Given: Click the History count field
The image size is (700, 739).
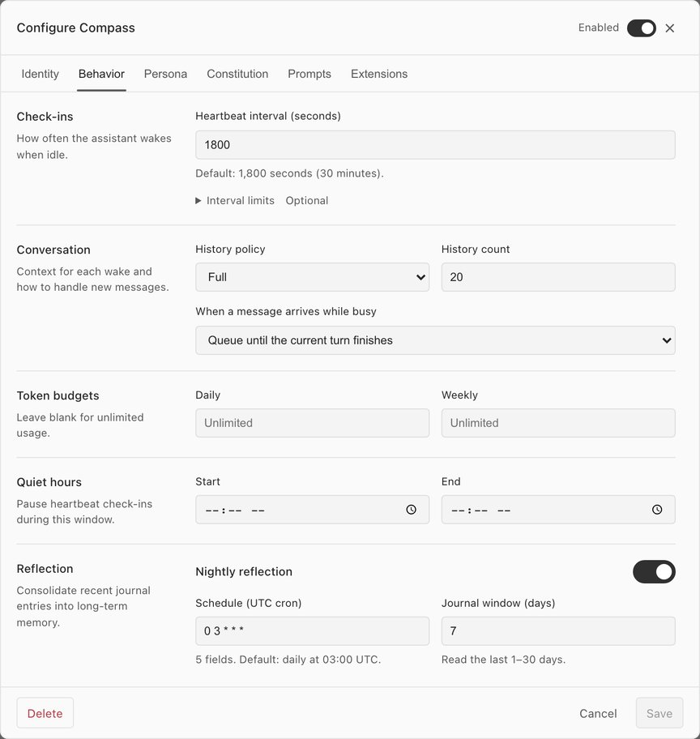Looking at the screenshot, I should pos(558,277).
